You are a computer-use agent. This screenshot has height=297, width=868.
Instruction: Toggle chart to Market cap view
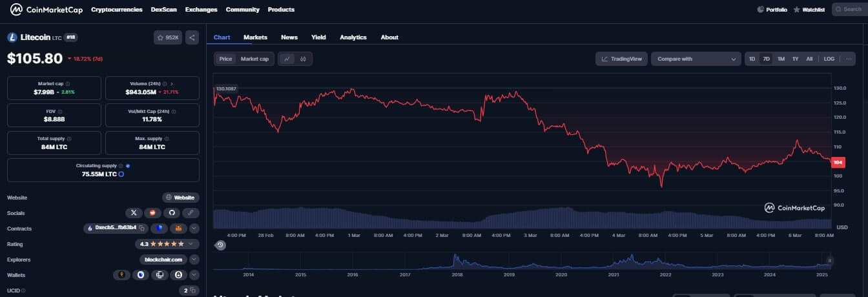[x=254, y=59]
